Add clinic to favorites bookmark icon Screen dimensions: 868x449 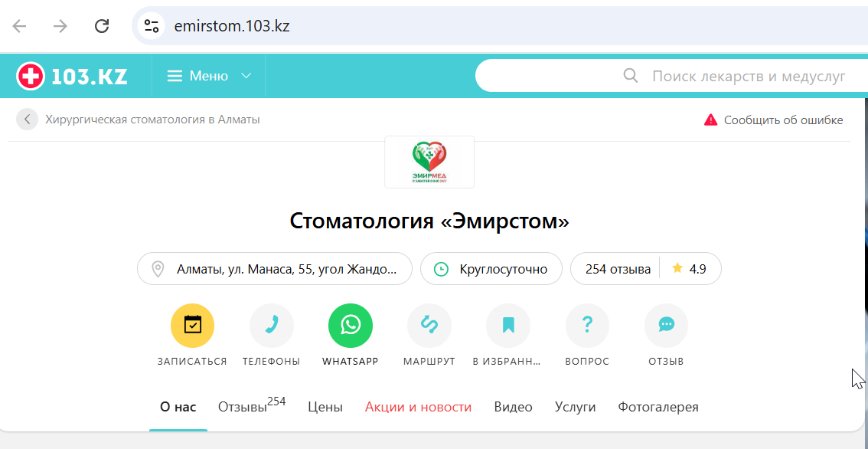(507, 326)
